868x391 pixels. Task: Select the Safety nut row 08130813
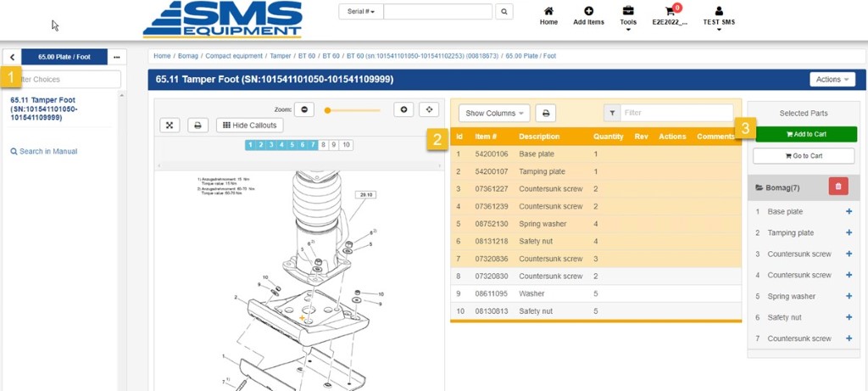pos(596,310)
